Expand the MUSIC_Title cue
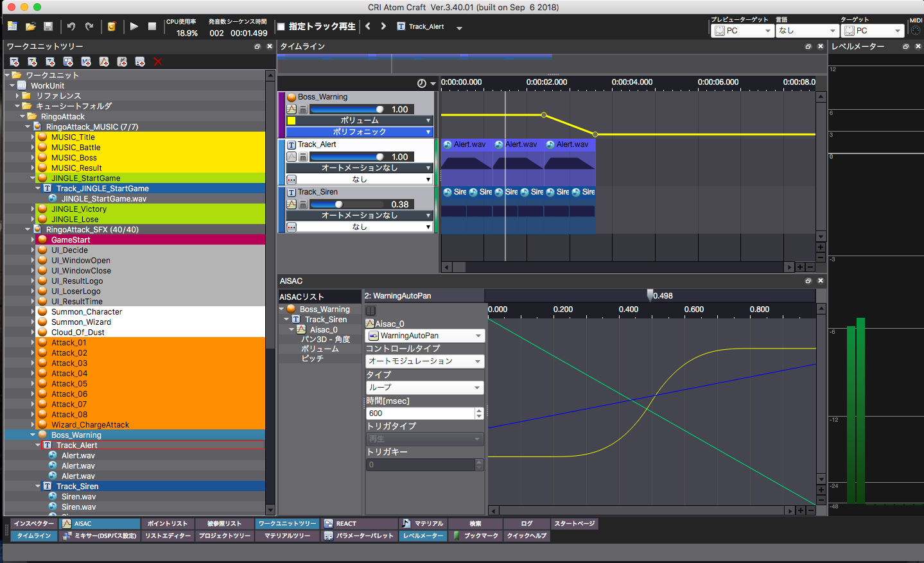The height and width of the screenshot is (563, 924). 33,137
